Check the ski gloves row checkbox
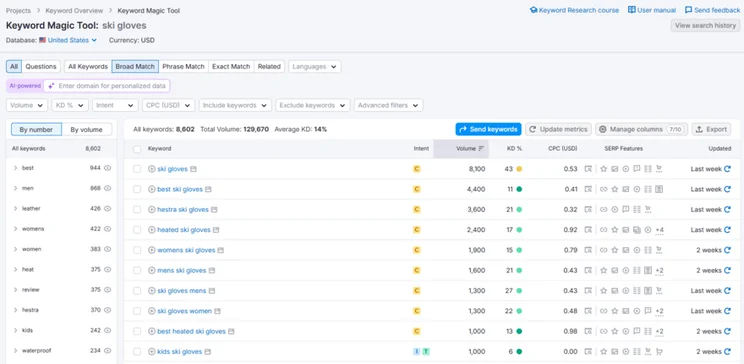The height and width of the screenshot is (364, 744). click(137, 169)
